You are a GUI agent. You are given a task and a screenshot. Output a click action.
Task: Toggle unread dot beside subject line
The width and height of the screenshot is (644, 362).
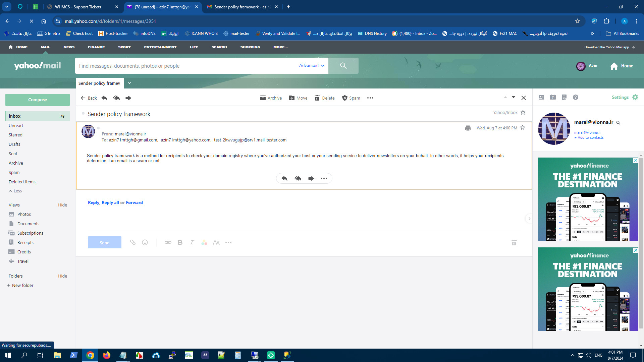83,114
